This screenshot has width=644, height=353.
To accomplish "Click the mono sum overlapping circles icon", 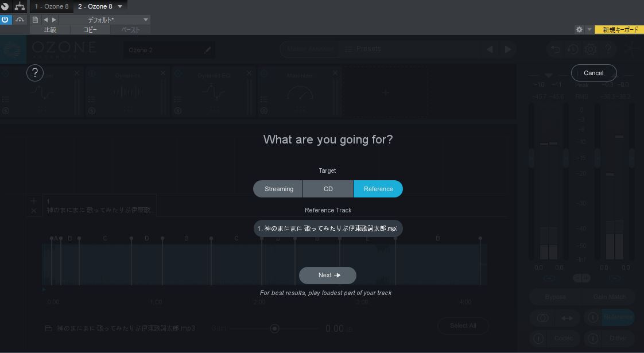I will pyautogui.click(x=543, y=317).
